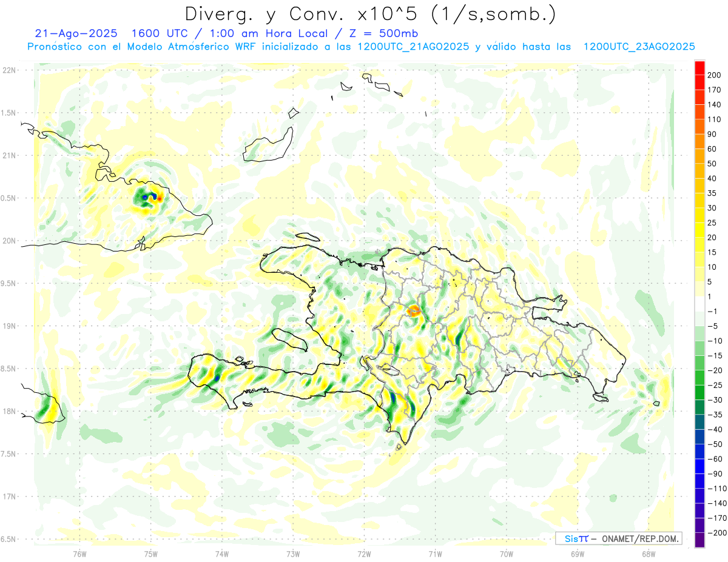Click the '17N' latitude label
The image size is (728, 562).
[10, 497]
